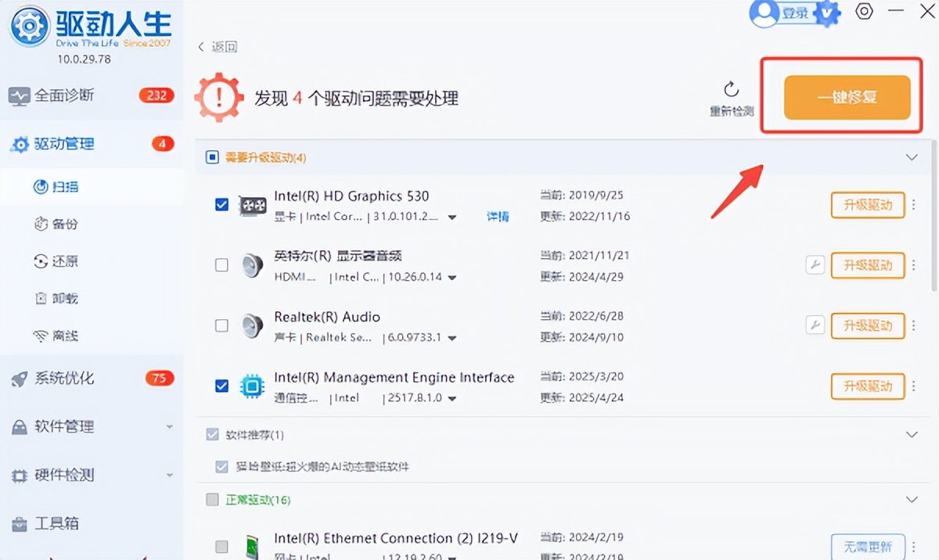The width and height of the screenshot is (939, 560).
Task: Click the orange 一键修复 button
Action: point(847,98)
